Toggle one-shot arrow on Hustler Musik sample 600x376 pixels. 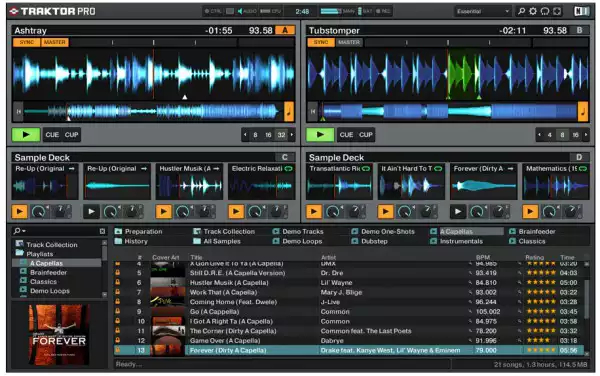pyautogui.click(x=217, y=168)
